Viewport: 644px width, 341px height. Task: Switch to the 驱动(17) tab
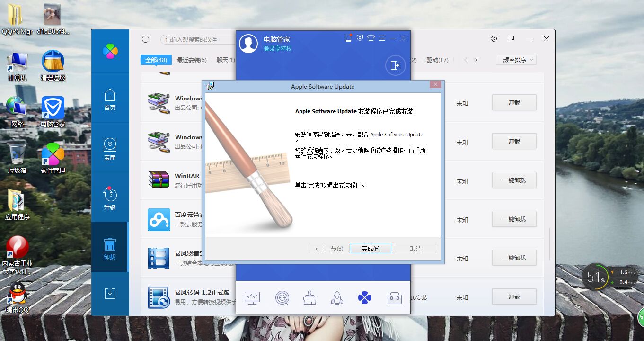pyautogui.click(x=437, y=60)
